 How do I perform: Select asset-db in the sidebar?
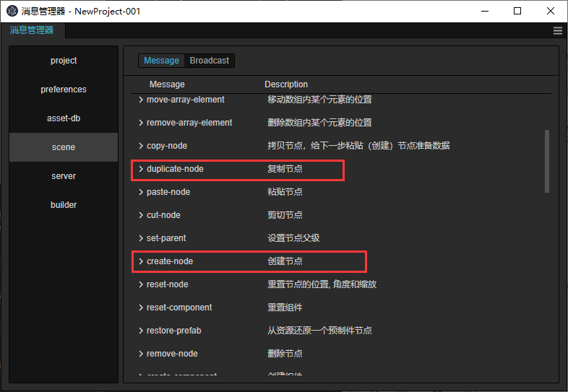click(x=64, y=118)
